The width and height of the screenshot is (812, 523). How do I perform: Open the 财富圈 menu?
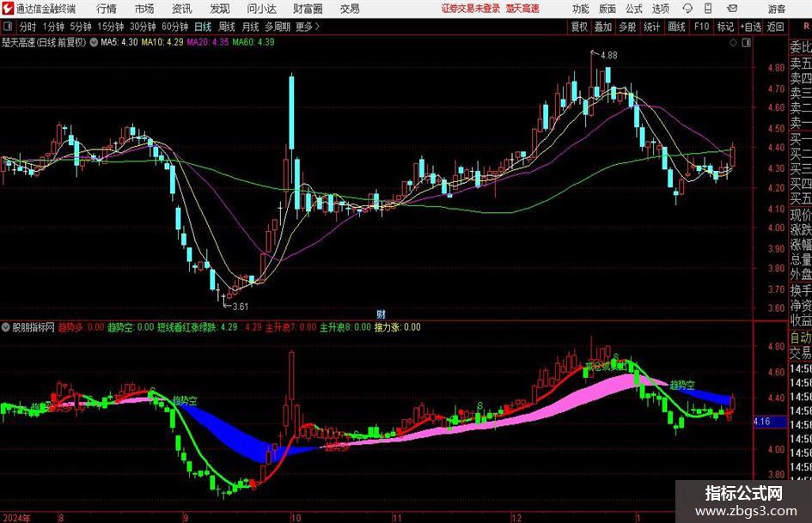coord(308,9)
